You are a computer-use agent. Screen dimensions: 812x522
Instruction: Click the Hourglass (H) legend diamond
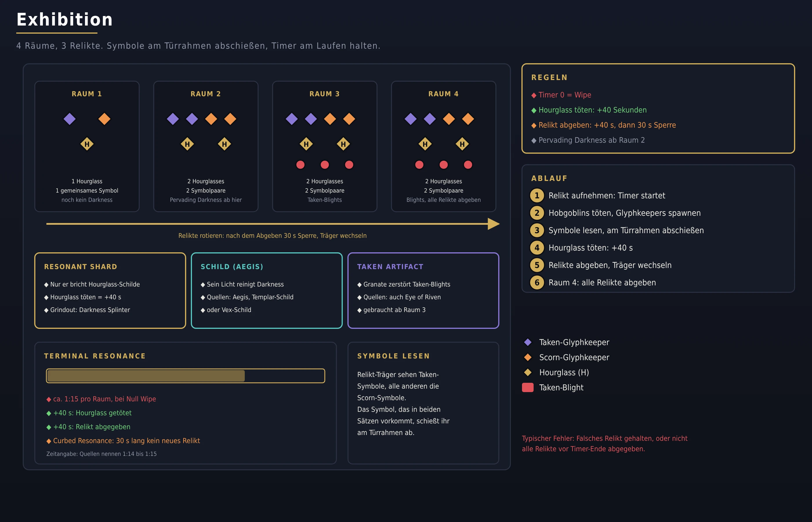tap(528, 373)
